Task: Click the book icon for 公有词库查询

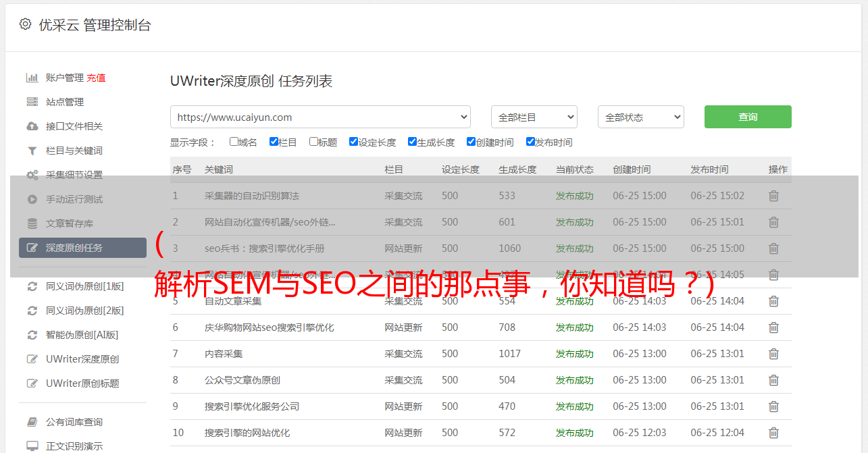Action: 32,422
